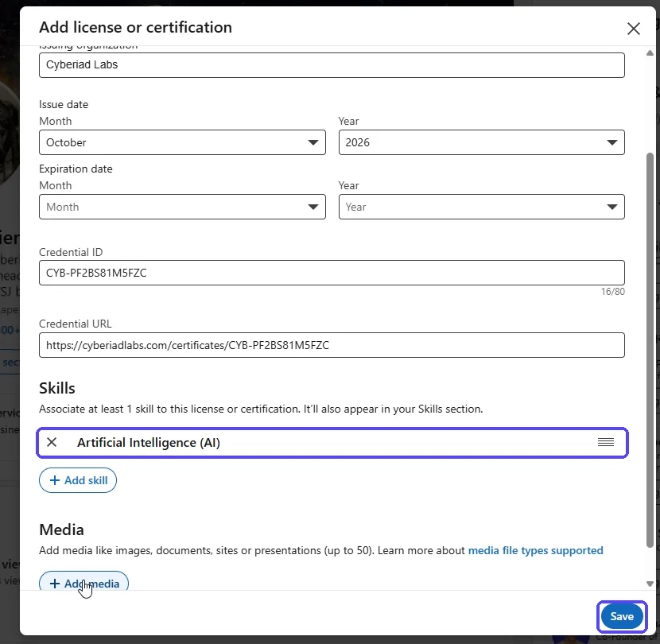Open the Issue date Year dropdown showing 2026

click(482, 142)
